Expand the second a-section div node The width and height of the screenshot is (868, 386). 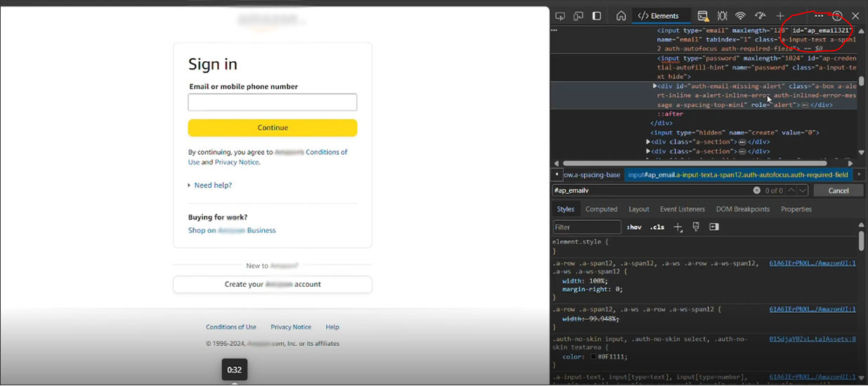649,151
